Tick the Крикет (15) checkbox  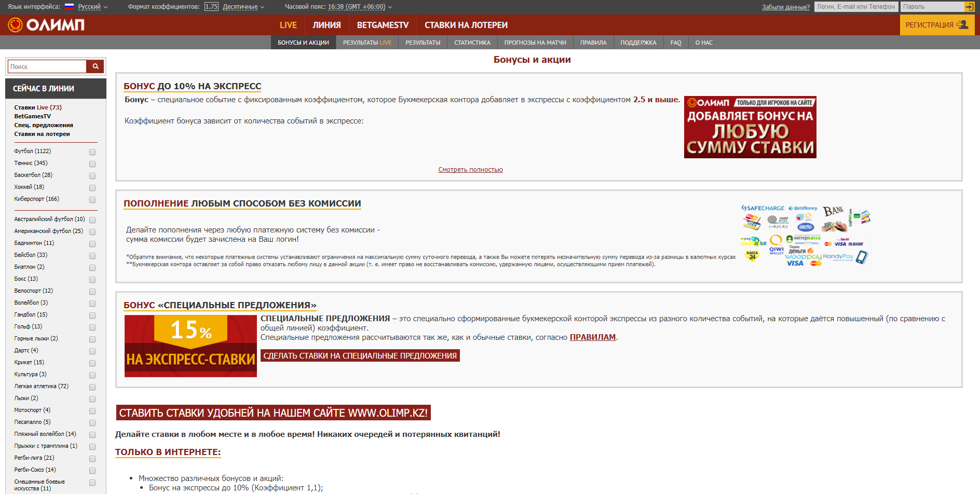pyautogui.click(x=92, y=363)
